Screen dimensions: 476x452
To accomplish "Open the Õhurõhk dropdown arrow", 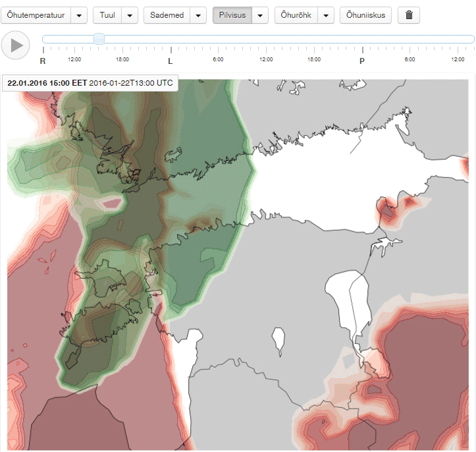I will pyautogui.click(x=326, y=15).
